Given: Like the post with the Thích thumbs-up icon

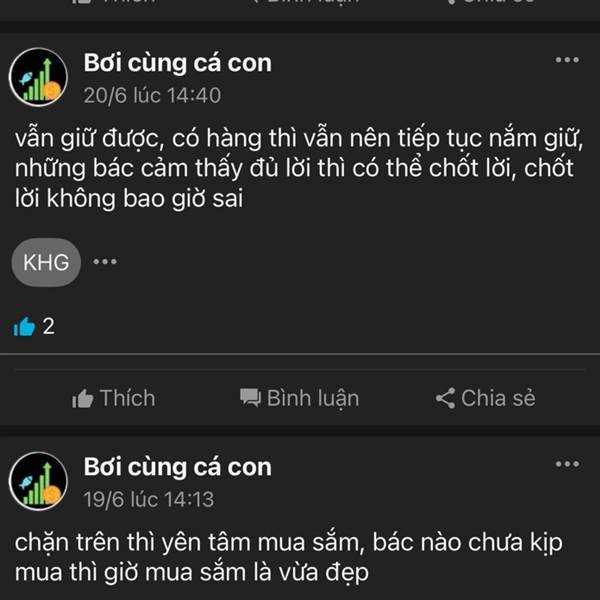Looking at the screenshot, I should click(x=82, y=398).
